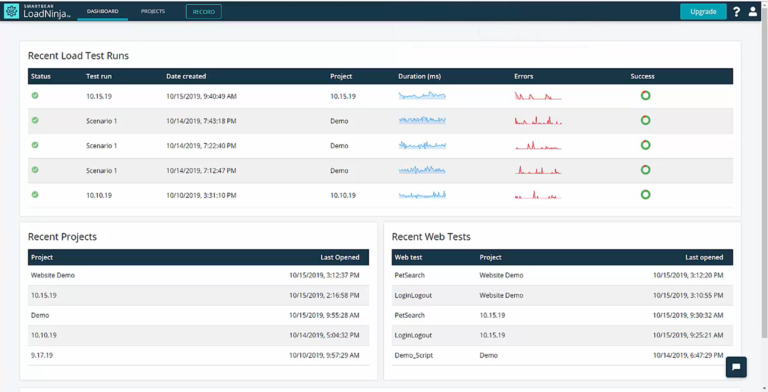Open errors sparkline for 10.10.19 run

[x=538, y=195]
